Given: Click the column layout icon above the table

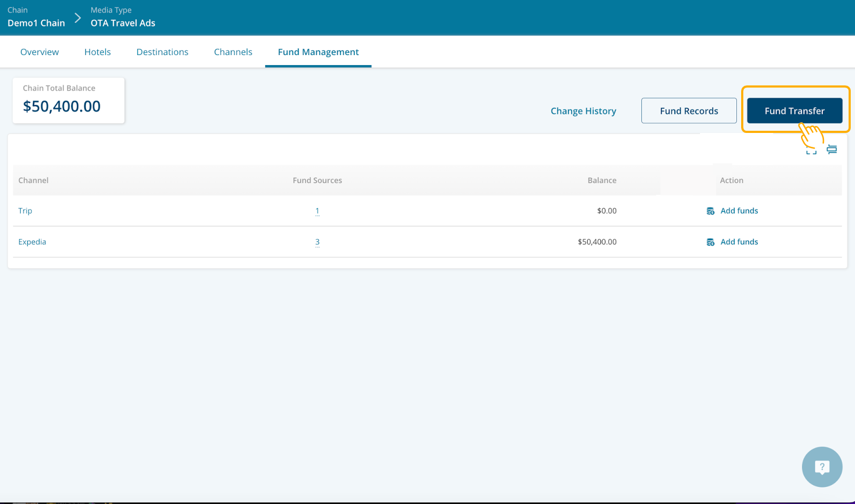Looking at the screenshot, I should [x=832, y=149].
